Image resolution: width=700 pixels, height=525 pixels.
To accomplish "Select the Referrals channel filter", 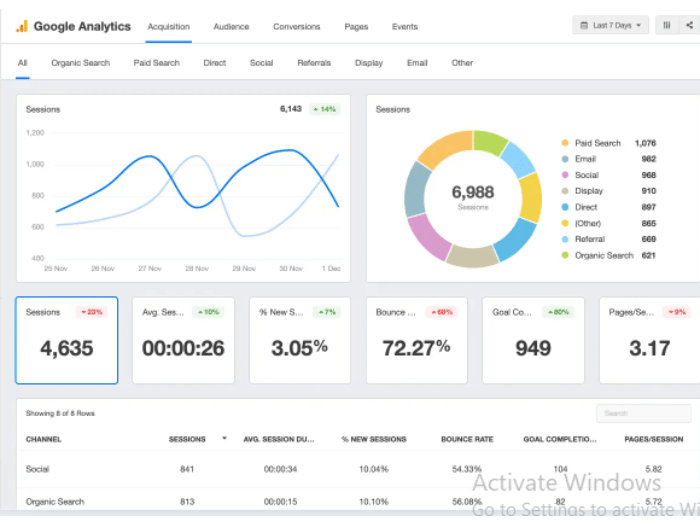I will click(314, 63).
